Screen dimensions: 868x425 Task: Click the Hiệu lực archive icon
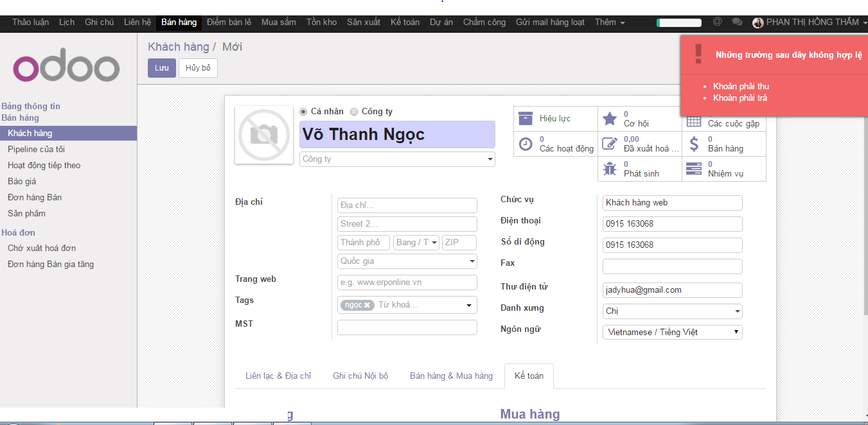click(526, 118)
